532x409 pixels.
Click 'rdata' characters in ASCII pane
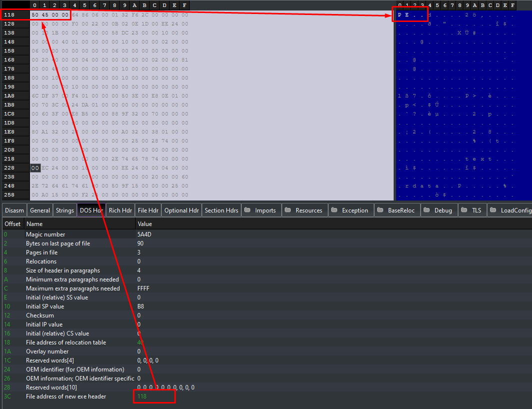[422, 186]
